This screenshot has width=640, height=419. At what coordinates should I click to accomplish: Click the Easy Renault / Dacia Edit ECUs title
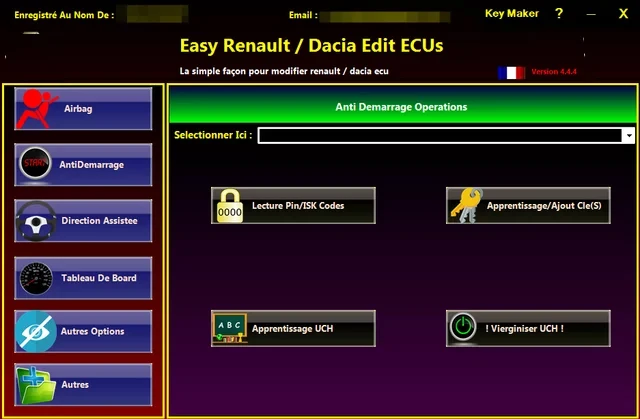tap(311, 45)
